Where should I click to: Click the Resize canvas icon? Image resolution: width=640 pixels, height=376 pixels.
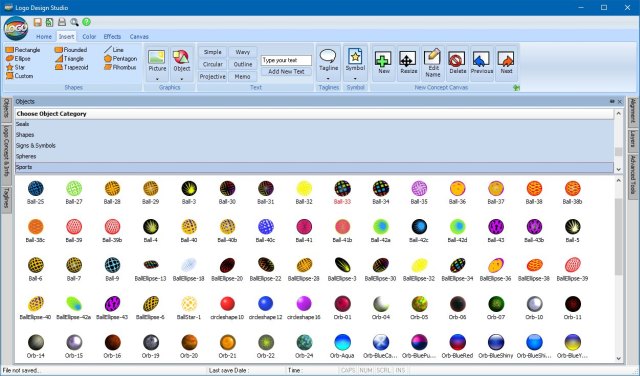click(407, 60)
